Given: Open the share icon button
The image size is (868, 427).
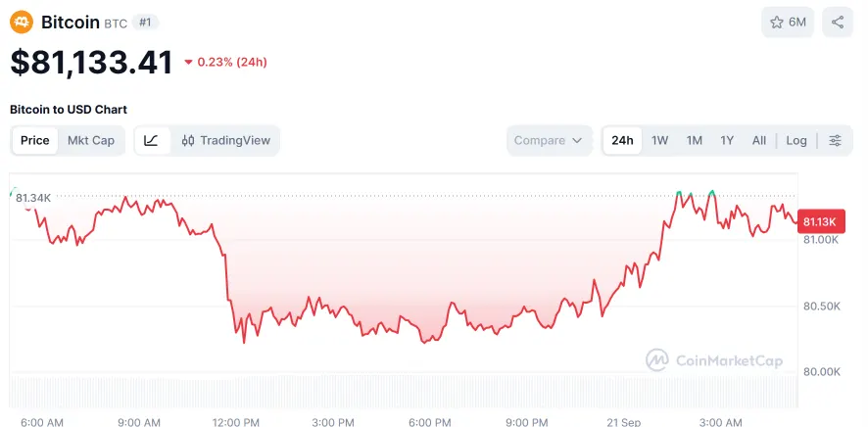Looking at the screenshot, I should pos(837,23).
